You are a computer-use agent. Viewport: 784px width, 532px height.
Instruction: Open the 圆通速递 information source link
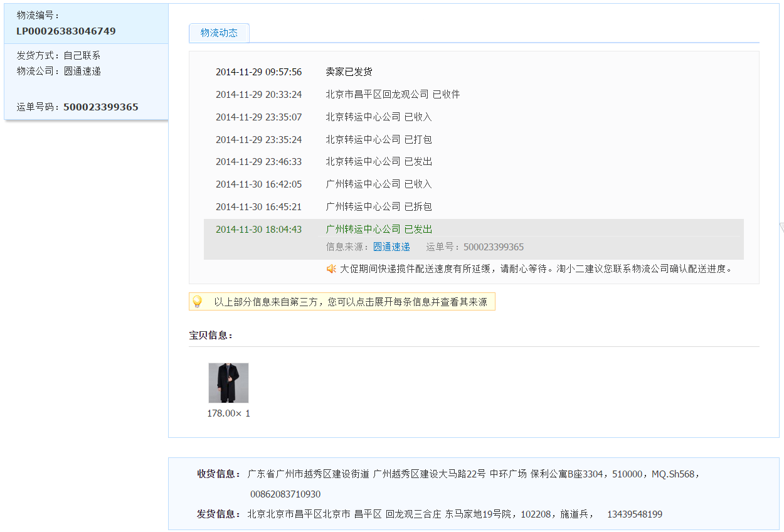pyautogui.click(x=391, y=247)
